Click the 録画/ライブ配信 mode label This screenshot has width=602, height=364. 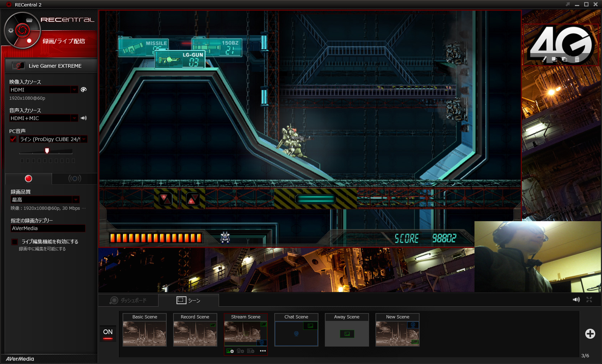click(x=64, y=41)
